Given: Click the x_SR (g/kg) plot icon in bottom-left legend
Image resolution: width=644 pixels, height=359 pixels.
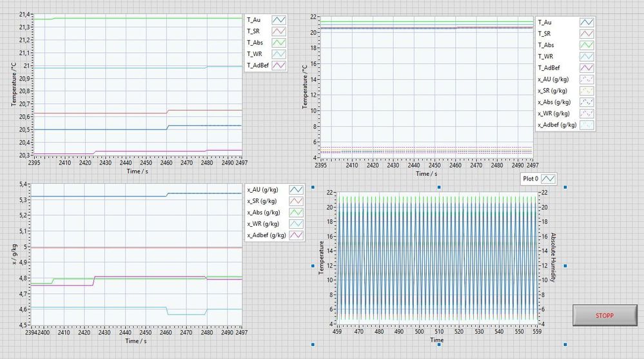Looking at the screenshot, I should 296,201.
